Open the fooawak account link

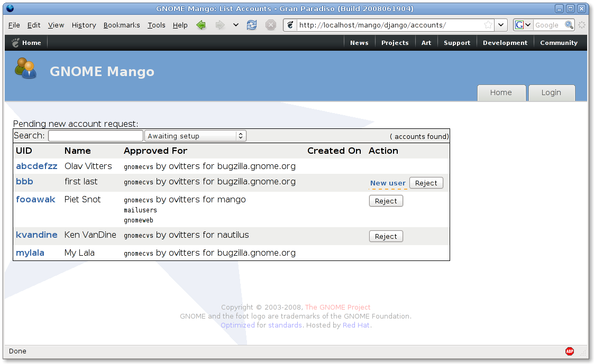tap(35, 199)
